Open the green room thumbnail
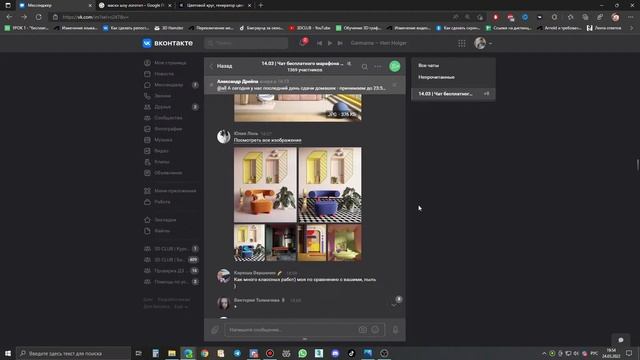640x360 pixels. tap(344, 242)
